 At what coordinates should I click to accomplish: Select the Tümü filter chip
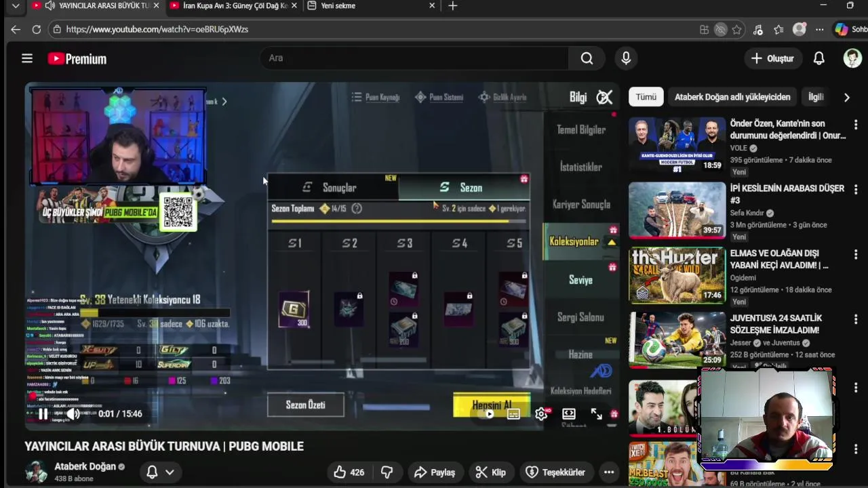646,97
